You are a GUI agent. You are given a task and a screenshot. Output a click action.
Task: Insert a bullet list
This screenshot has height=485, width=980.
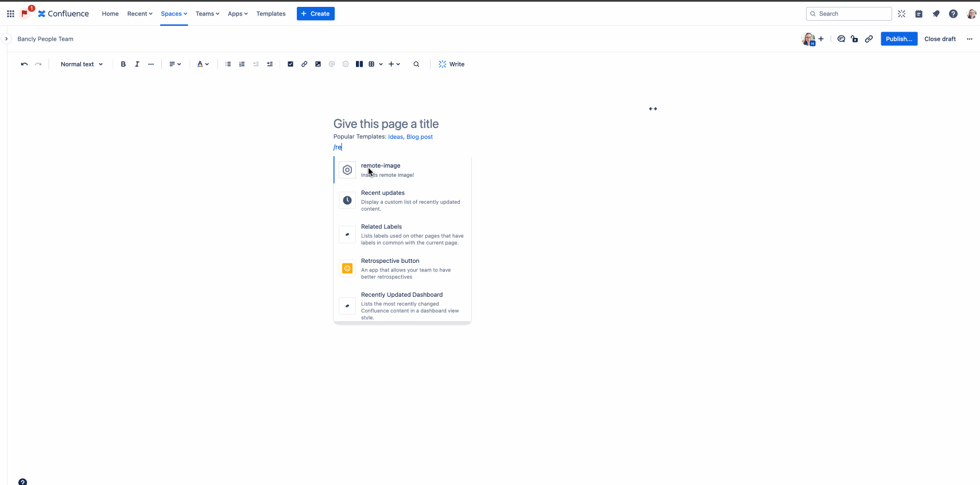pos(228,64)
